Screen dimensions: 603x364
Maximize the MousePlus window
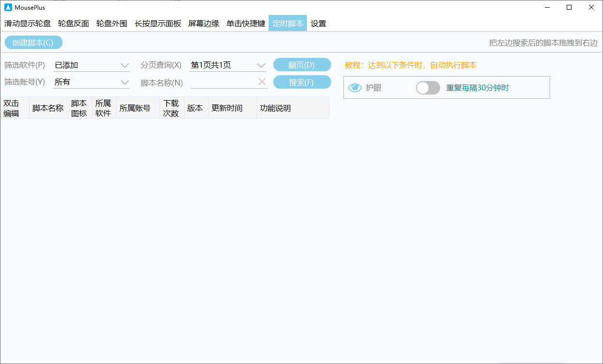pyautogui.click(x=569, y=7)
